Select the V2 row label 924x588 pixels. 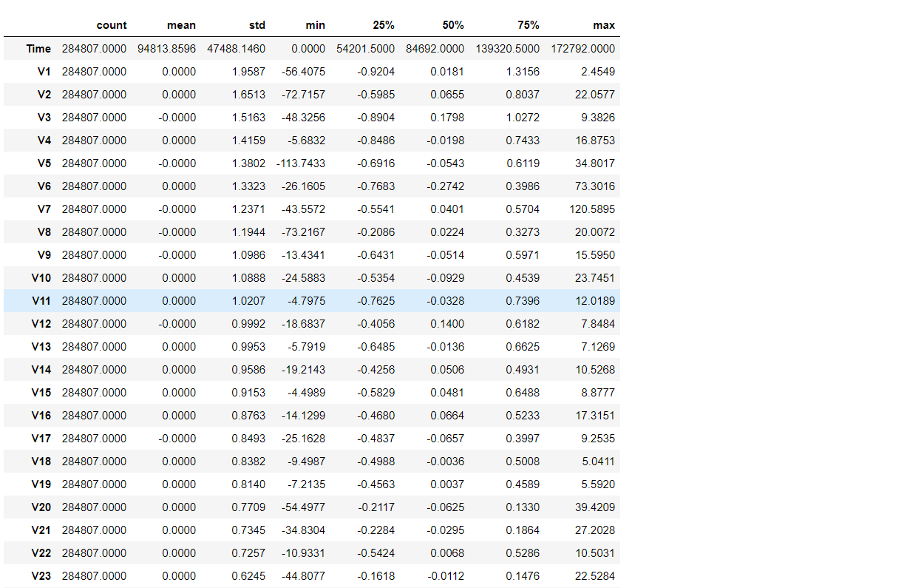(x=44, y=95)
